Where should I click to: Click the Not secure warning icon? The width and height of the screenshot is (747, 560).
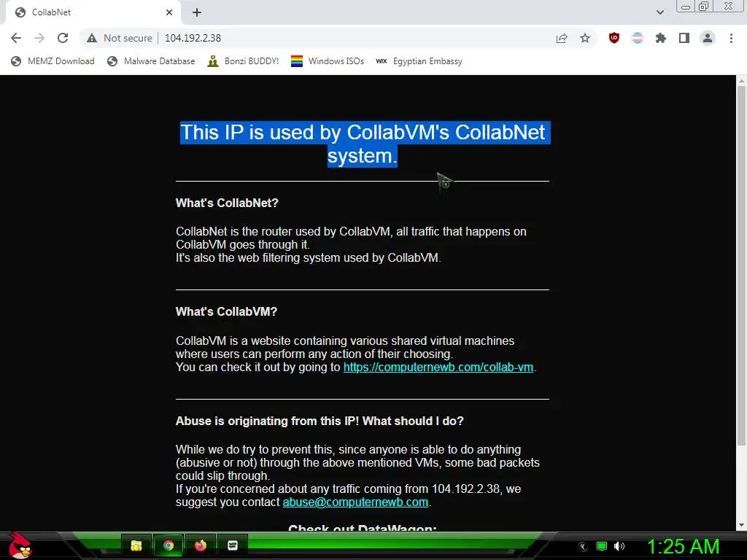92,38
